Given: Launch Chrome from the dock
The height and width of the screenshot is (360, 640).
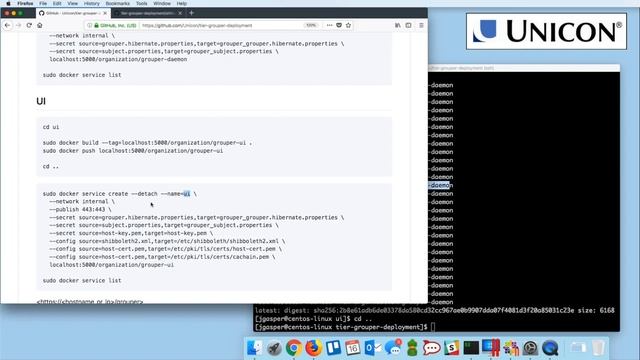Looking at the screenshot, I should [294, 348].
